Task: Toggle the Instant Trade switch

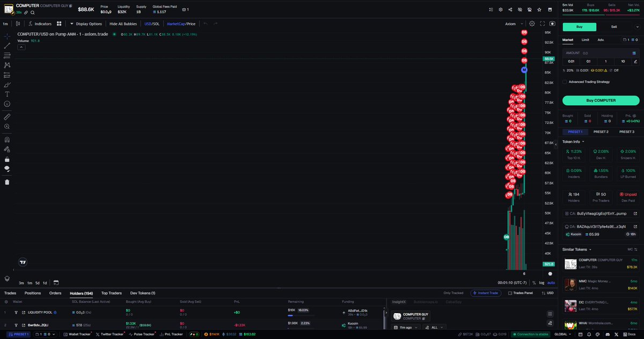Action: pyautogui.click(x=486, y=293)
